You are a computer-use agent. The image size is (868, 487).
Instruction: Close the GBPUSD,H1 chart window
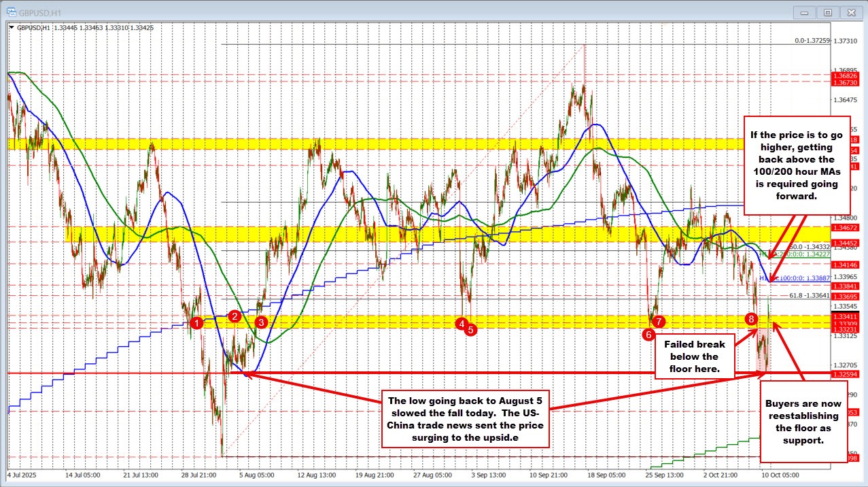tap(850, 12)
